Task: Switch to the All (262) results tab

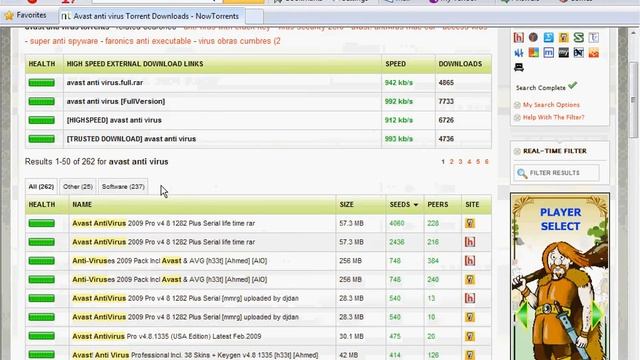Action: 41,187
